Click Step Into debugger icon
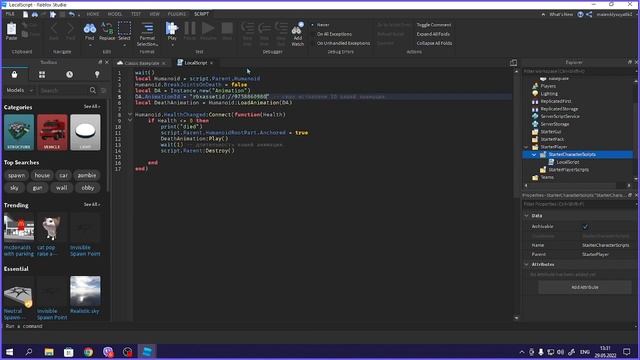Image resolution: width=640 pixels, height=360 pixels. (x=247, y=28)
